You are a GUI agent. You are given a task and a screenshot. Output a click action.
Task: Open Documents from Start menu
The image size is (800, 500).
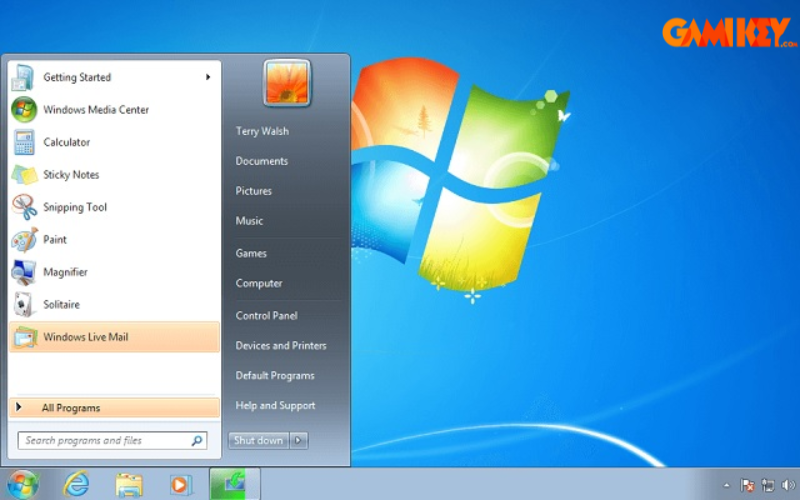pyautogui.click(x=262, y=161)
